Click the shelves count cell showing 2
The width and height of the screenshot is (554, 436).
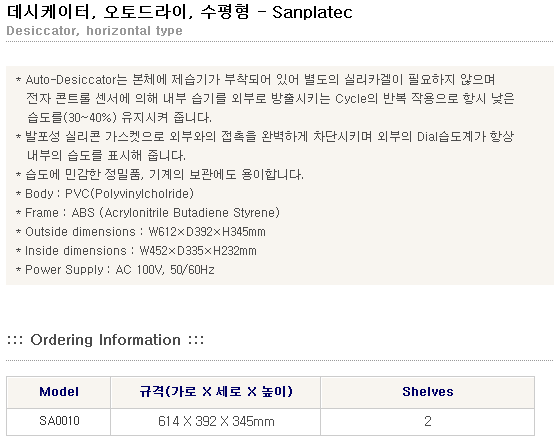pyautogui.click(x=428, y=422)
